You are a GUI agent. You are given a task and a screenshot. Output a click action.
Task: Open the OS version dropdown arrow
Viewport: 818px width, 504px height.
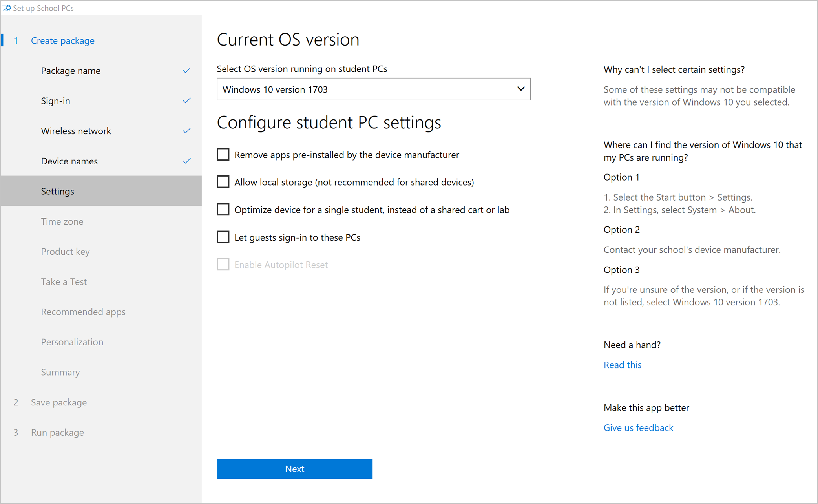click(x=520, y=89)
